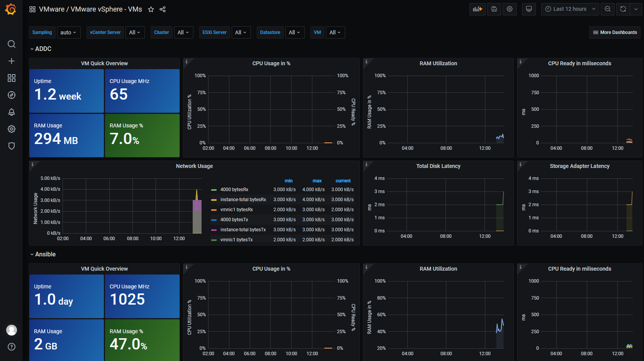The width and height of the screenshot is (644, 361).
Task: Collapse the ADDC row
Action: (40, 49)
